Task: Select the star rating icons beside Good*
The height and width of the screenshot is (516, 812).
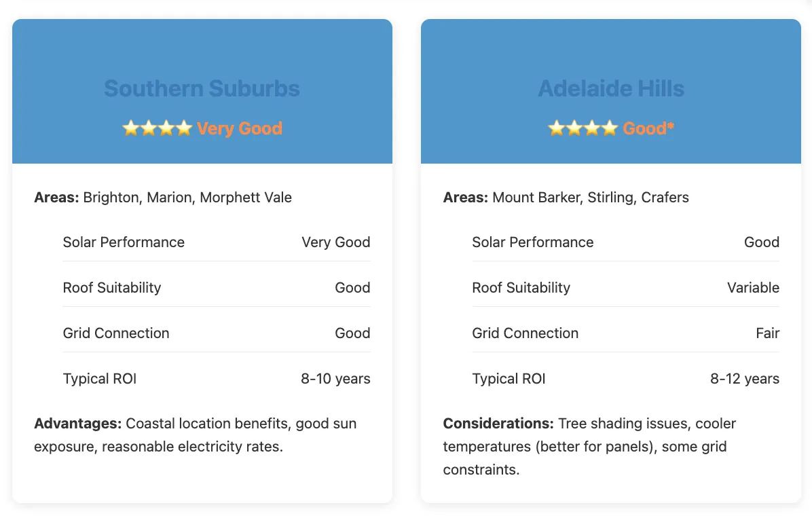Action: 583,128
